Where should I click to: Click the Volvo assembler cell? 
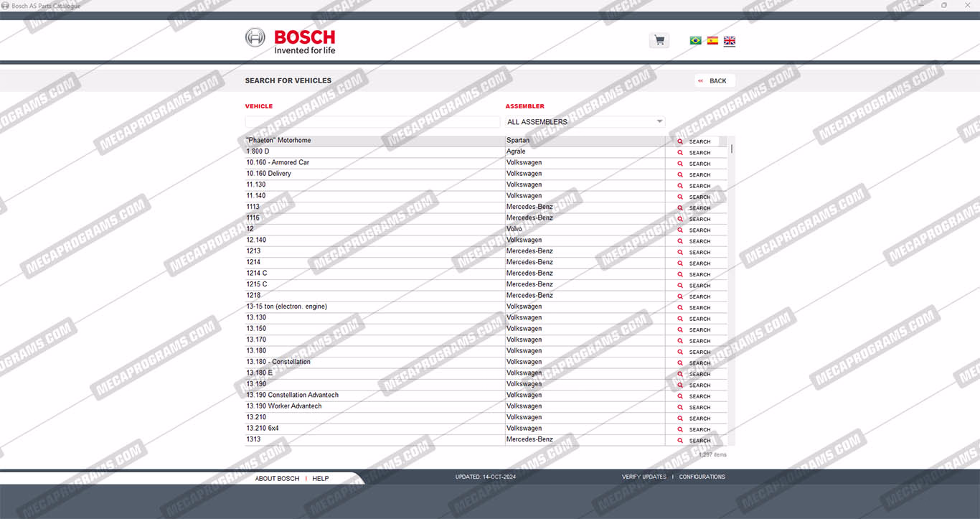[514, 229]
